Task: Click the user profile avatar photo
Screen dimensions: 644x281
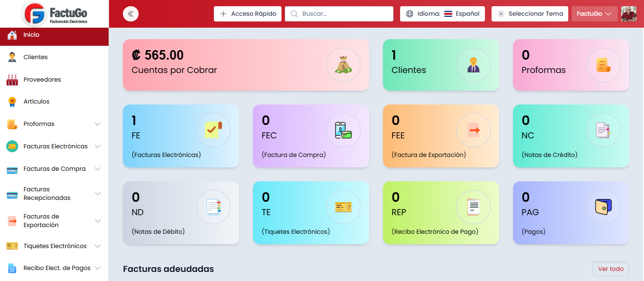Action: [x=629, y=14]
